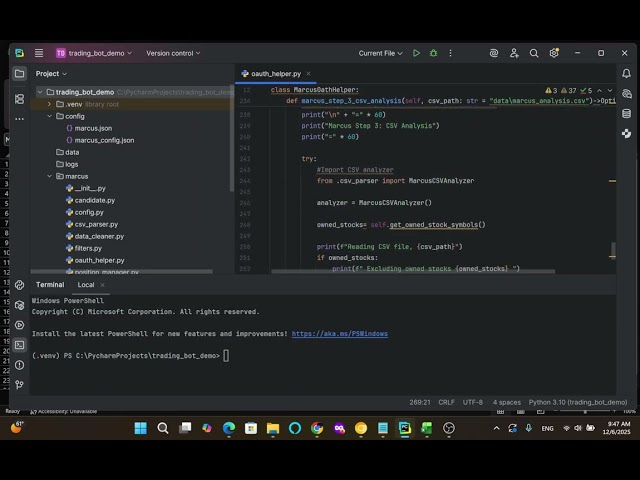Open Services tool window icon

coord(19,325)
